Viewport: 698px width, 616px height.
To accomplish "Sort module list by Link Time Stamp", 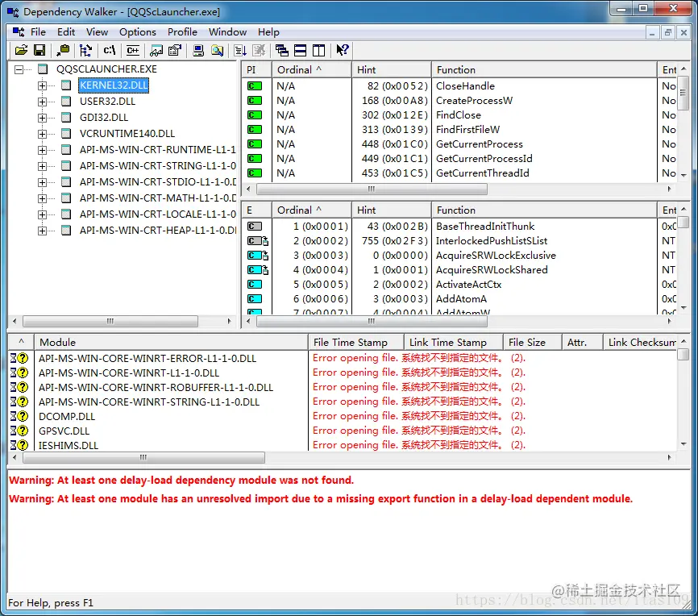I will coord(454,343).
